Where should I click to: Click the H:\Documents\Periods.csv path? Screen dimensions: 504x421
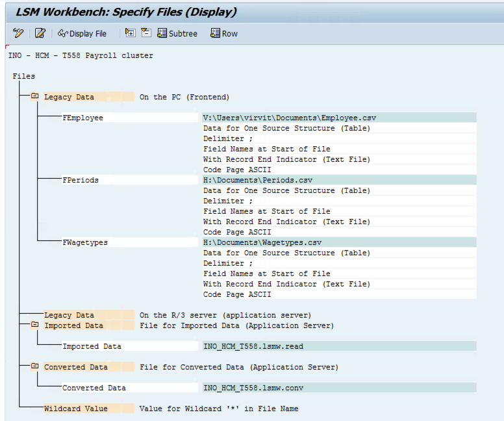point(340,180)
